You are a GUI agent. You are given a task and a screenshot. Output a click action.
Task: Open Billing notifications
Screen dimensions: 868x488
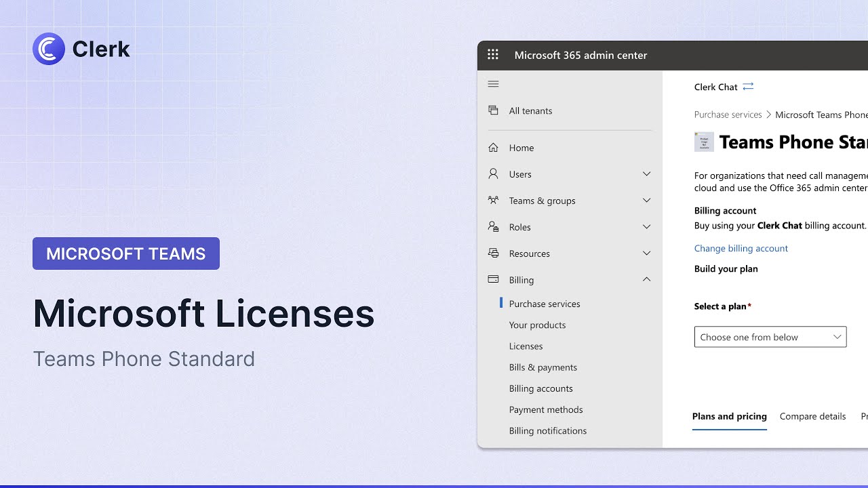(548, 430)
